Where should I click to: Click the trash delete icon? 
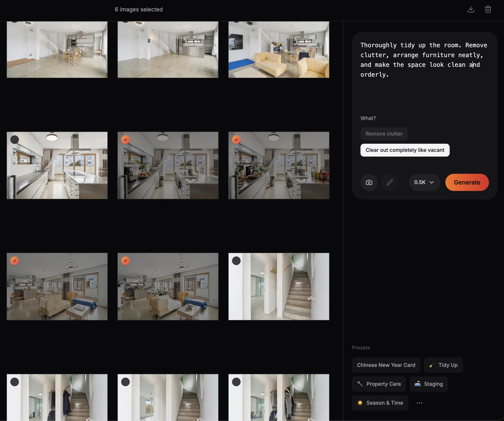(x=488, y=9)
